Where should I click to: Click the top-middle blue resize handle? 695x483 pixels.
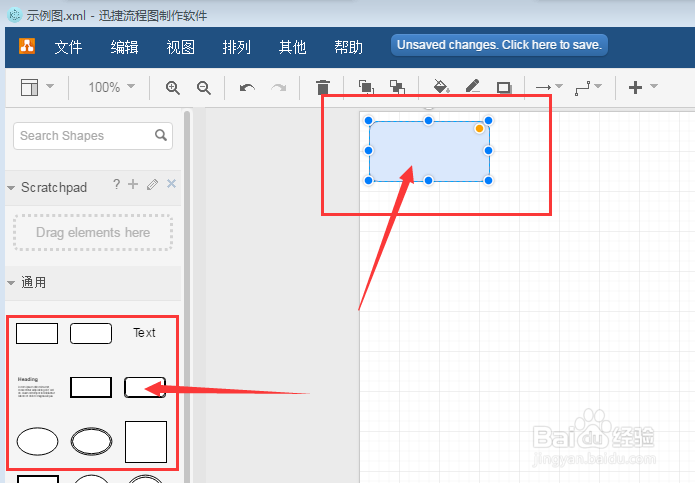[428, 121]
